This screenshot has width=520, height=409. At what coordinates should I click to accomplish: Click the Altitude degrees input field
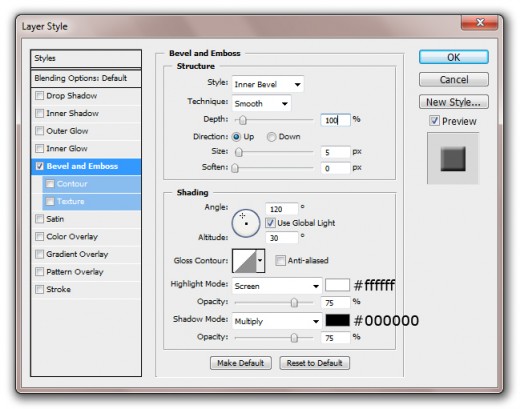(282, 238)
